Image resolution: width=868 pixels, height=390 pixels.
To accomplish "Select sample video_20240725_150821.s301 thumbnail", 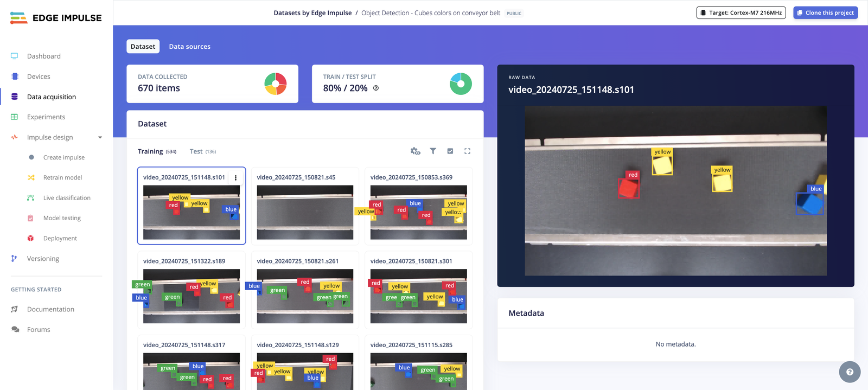I will (x=419, y=296).
